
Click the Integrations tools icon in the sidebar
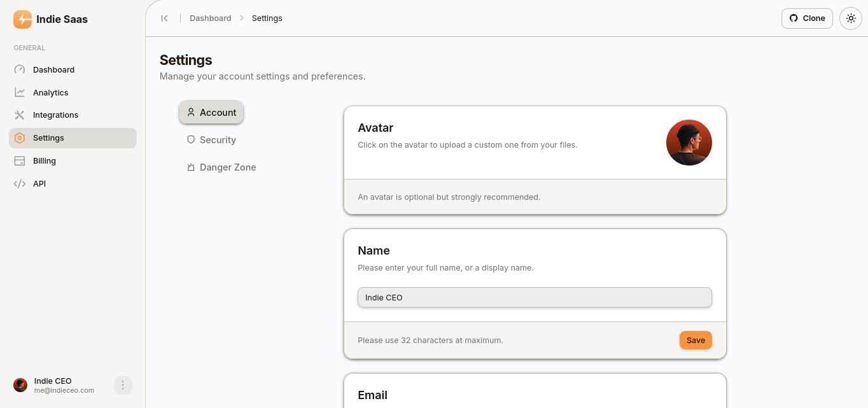[x=20, y=115]
